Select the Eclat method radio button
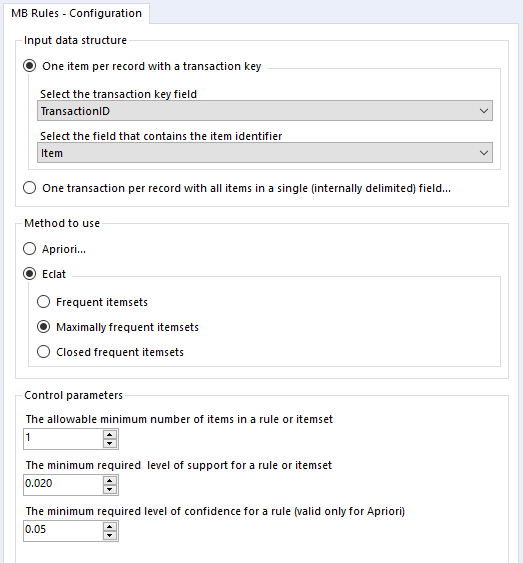This screenshot has width=523, height=563. pos(29,274)
